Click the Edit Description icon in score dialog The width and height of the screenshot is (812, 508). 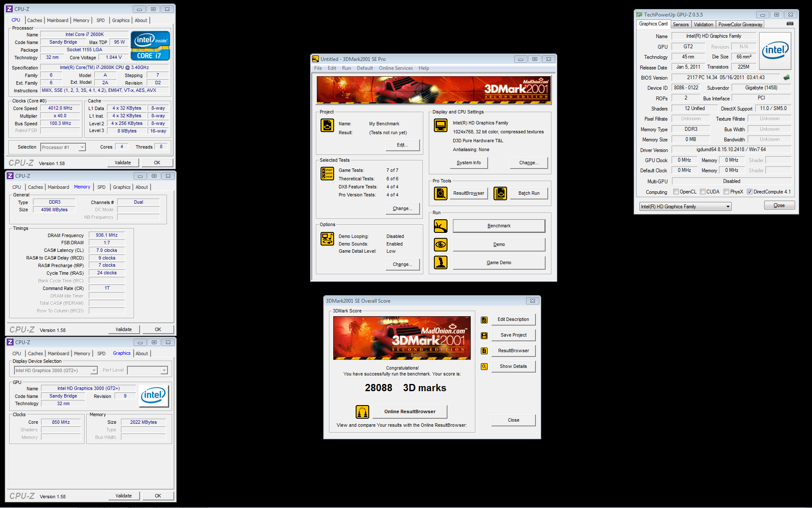pos(484,320)
